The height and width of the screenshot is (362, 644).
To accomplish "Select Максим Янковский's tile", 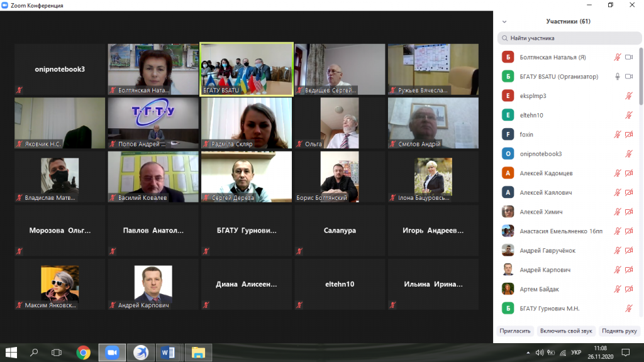I will pos(60,285).
